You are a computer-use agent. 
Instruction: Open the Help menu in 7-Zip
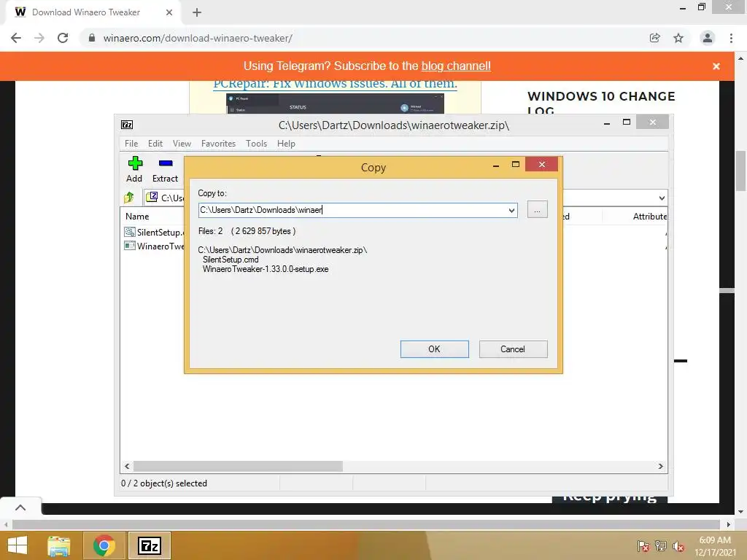point(286,144)
